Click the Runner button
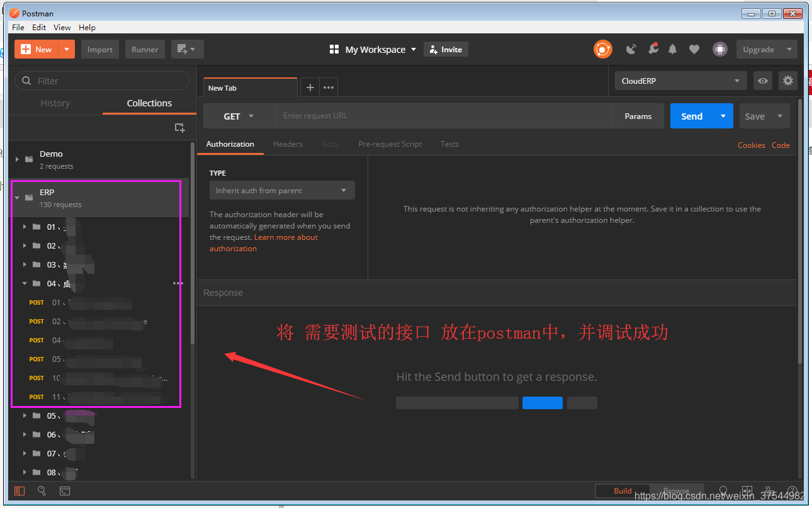Screen dimensions: 812x508 (x=145, y=49)
